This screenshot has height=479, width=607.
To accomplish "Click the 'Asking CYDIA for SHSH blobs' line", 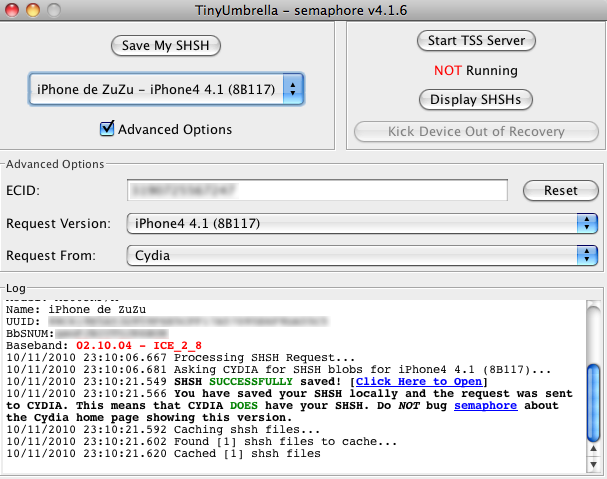I will point(278,369).
